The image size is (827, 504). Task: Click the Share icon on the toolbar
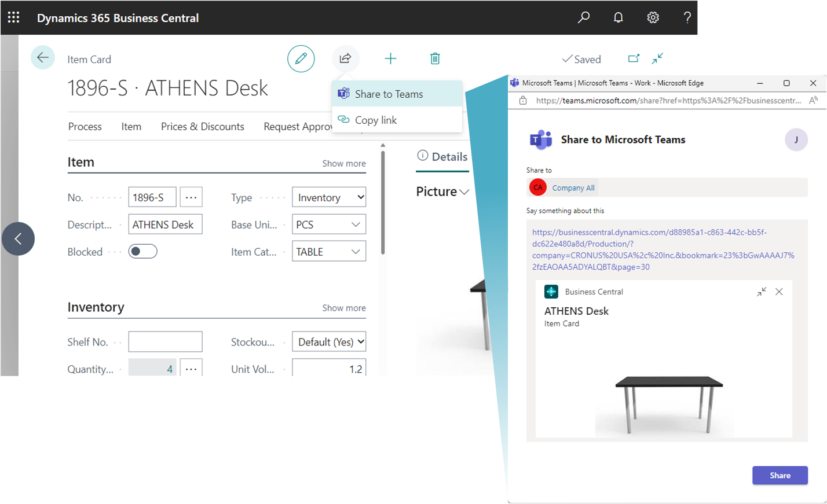pyautogui.click(x=346, y=58)
